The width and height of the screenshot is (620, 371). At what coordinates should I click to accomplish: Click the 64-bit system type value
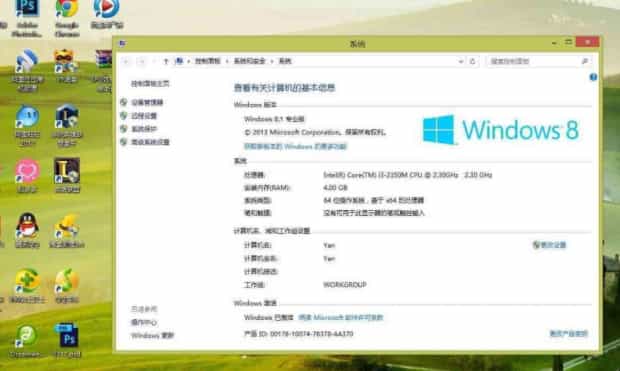click(x=374, y=200)
